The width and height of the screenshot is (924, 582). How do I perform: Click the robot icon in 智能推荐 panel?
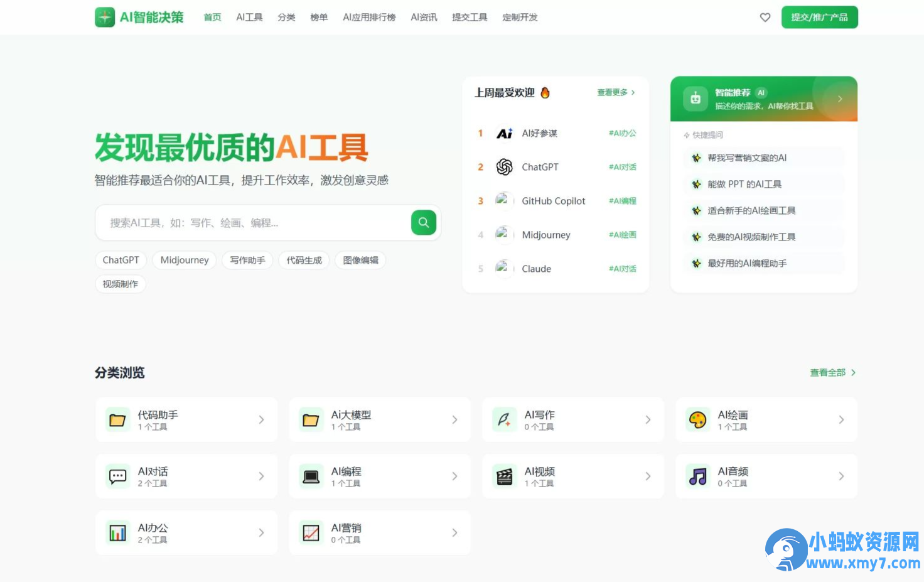pyautogui.click(x=695, y=99)
